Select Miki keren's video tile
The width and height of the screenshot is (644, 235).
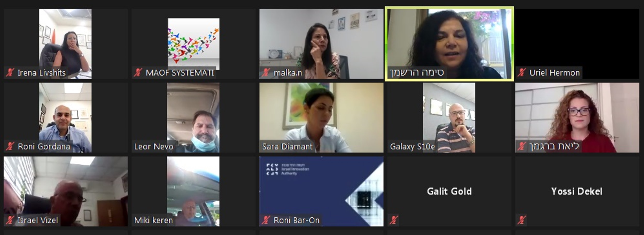(193, 191)
